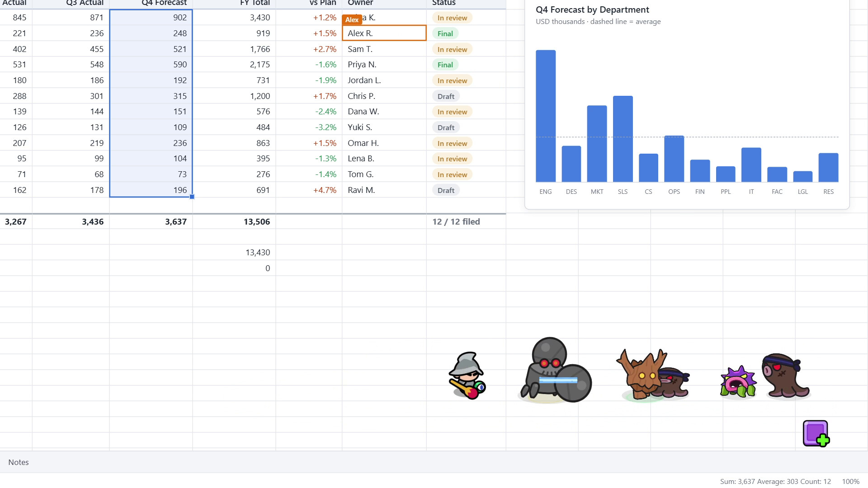
Task: Select the SLS bar in the chart
Action: coord(623,139)
